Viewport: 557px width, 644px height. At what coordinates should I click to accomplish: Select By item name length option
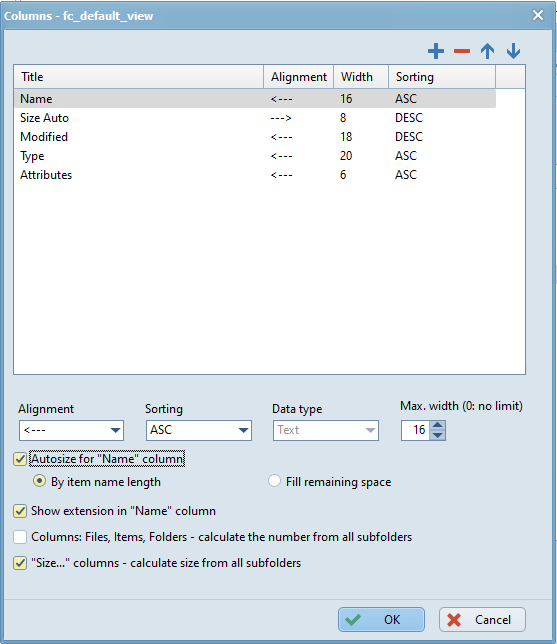(x=39, y=481)
